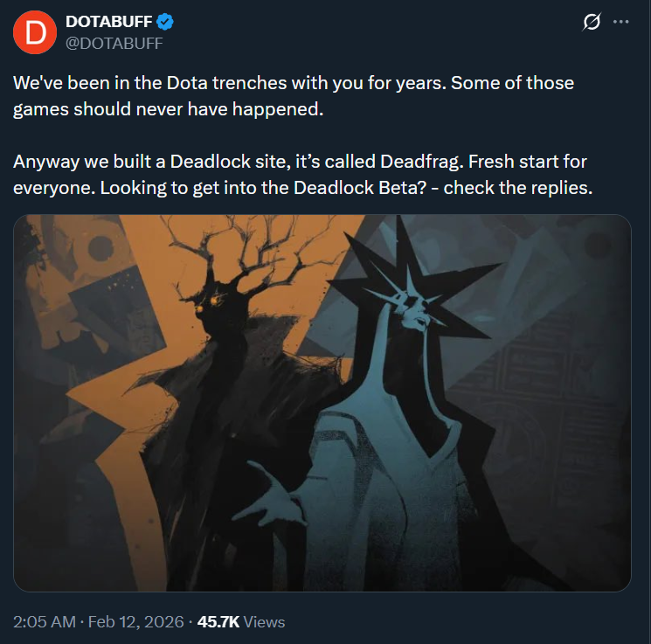Click the 45.7K view count

click(x=218, y=622)
